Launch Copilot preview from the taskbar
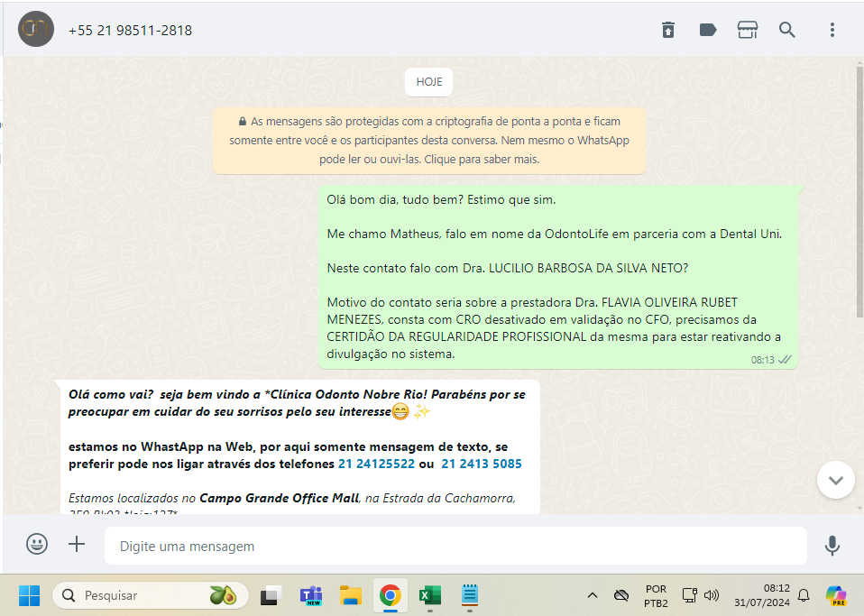Viewport: 864px width, 616px height. [835, 595]
